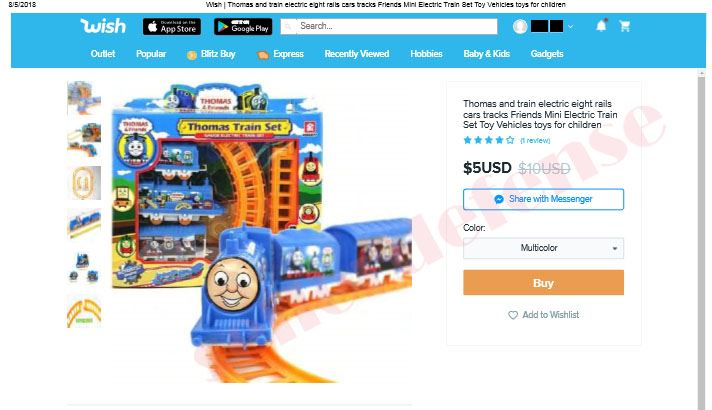712x410 pixels.
Task: Select the first product thumbnail image
Action: [84, 98]
